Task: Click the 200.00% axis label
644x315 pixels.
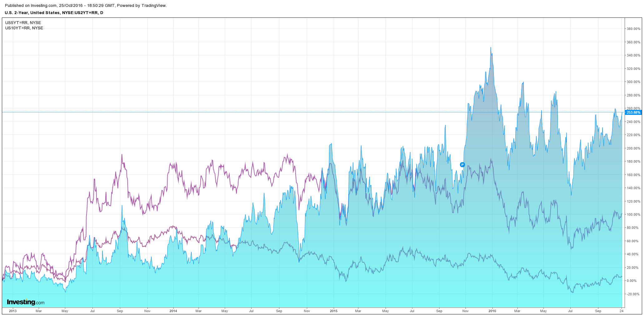Action: (634, 148)
